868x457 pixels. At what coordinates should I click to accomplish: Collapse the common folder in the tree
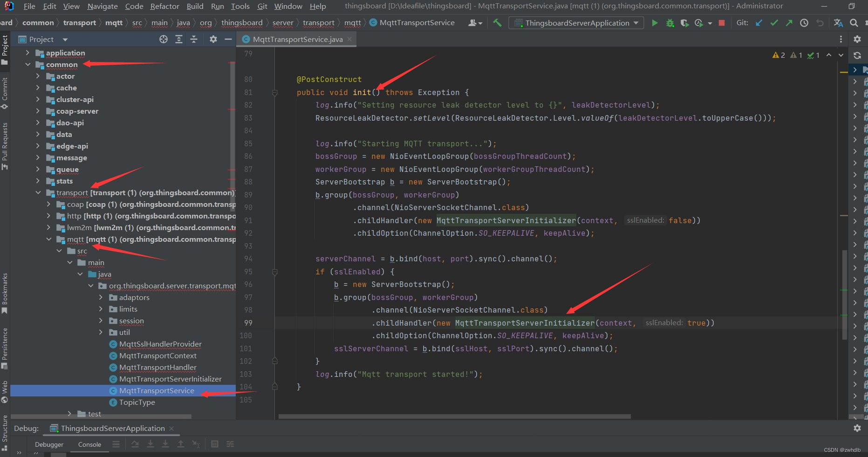[27, 64]
